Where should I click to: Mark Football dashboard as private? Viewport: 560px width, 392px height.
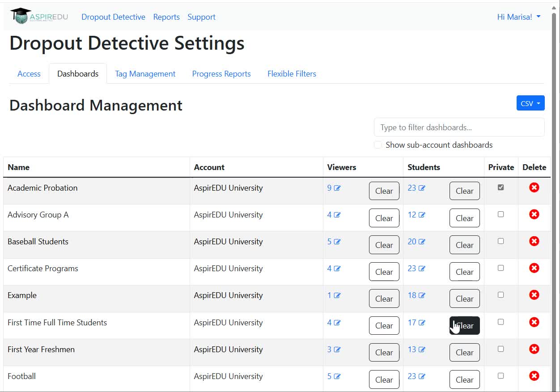[501, 376]
